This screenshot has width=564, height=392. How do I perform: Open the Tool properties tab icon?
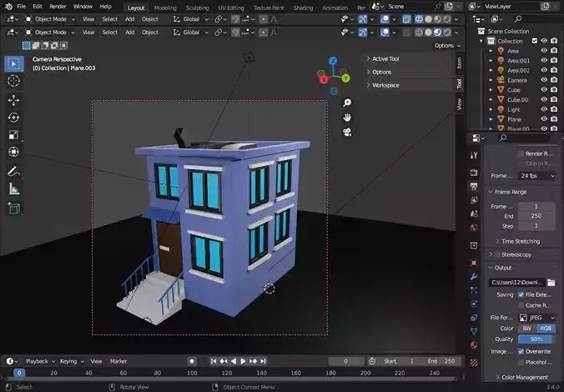474,155
